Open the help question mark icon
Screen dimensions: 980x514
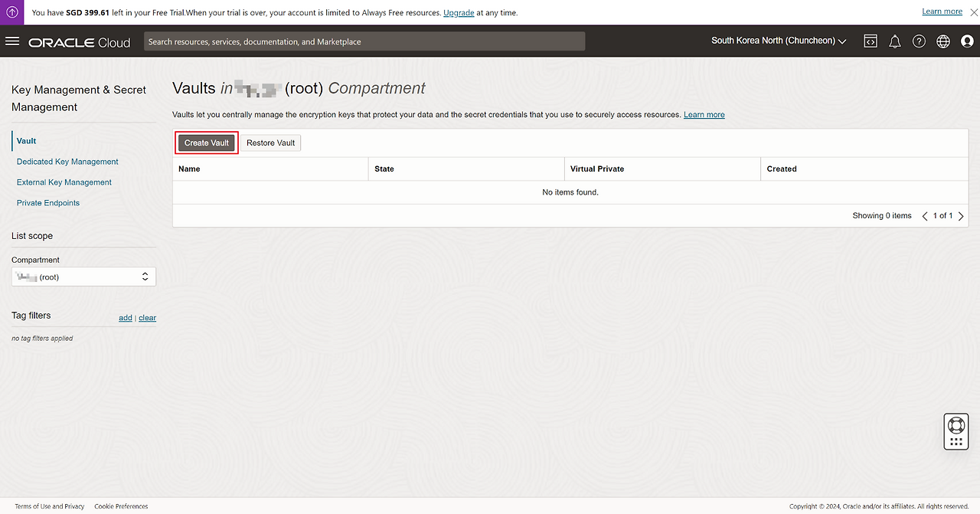[919, 41]
